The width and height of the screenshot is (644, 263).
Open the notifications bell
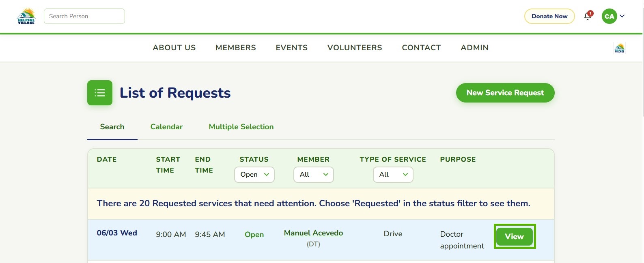[x=588, y=16]
